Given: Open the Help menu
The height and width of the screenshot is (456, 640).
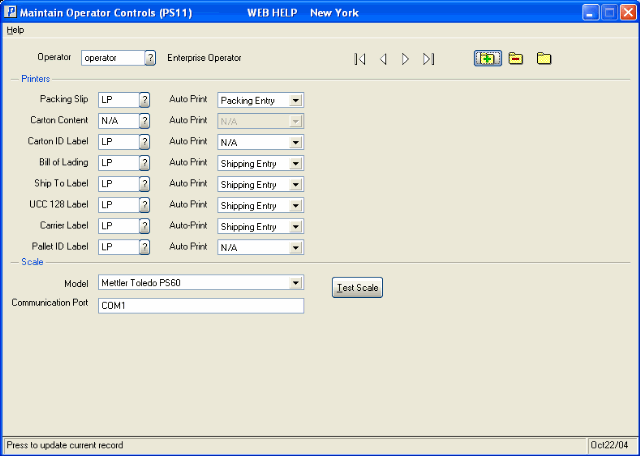Looking at the screenshot, I should click(15, 30).
